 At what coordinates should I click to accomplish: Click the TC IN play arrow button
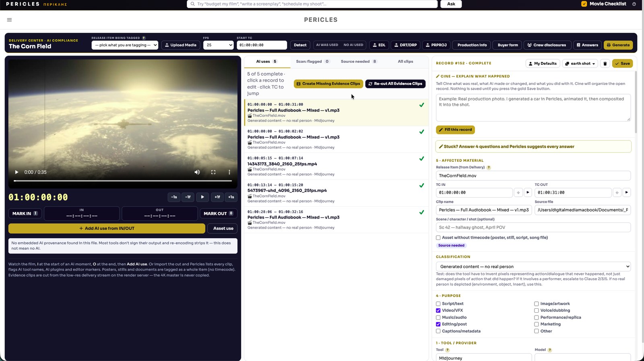tap(528, 192)
